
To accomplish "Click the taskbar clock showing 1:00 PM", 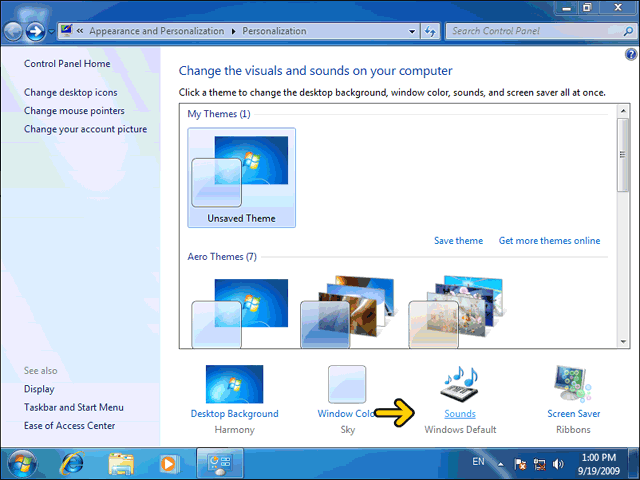I will pyautogui.click(x=599, y=464).
